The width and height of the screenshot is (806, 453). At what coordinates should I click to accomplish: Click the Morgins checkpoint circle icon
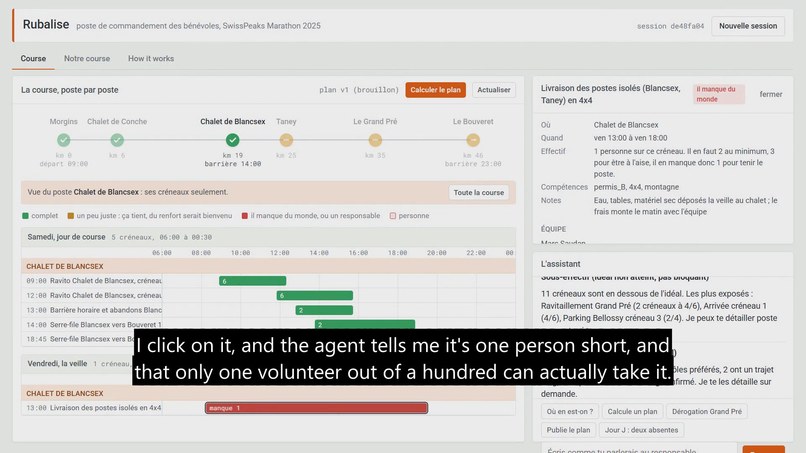(64, 140)
